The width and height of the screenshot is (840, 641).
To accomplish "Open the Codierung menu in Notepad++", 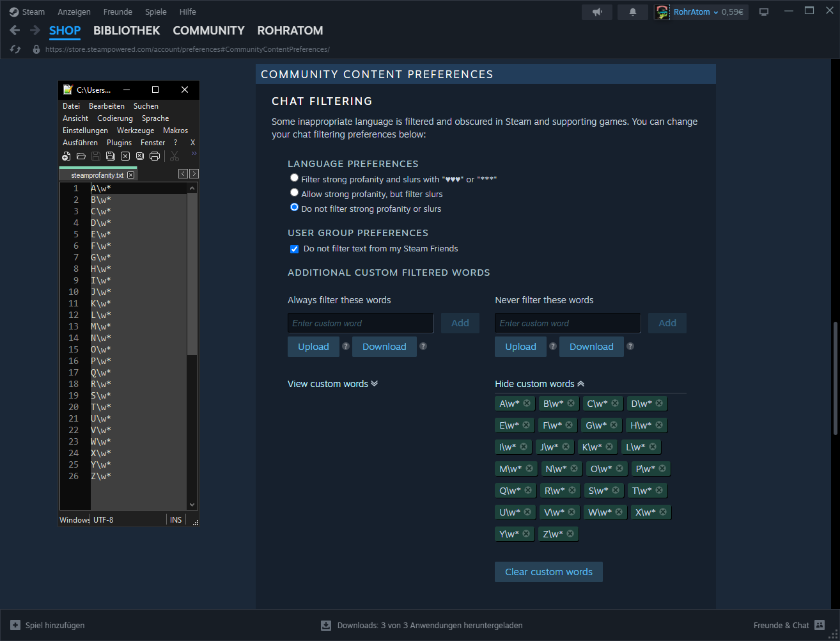I will (115, 118).
